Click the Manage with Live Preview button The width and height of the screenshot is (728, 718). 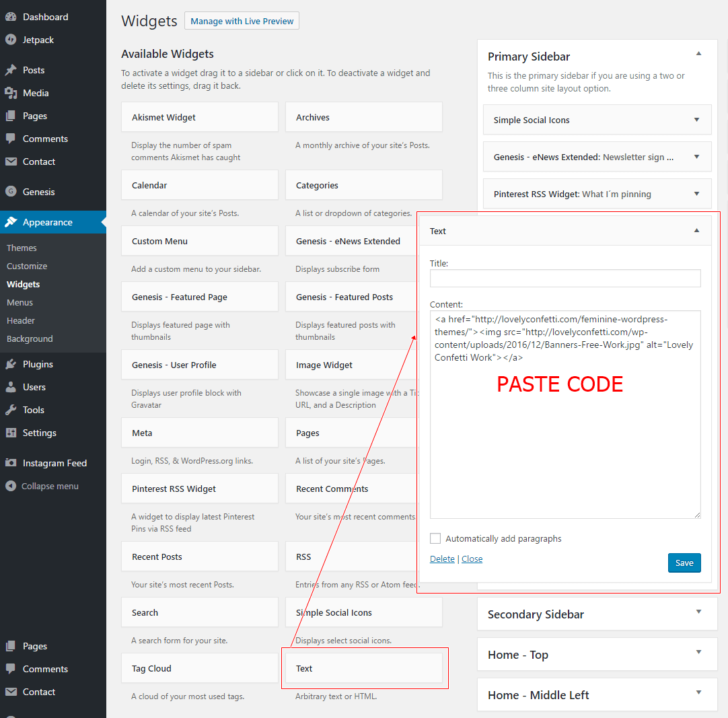242,20
